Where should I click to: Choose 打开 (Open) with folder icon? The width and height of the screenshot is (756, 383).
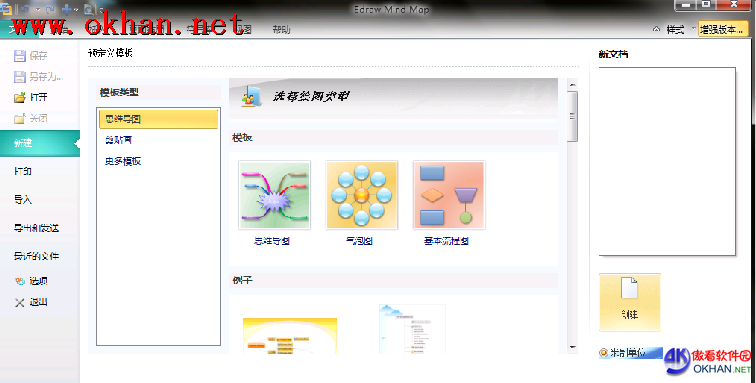pos(31,97)
